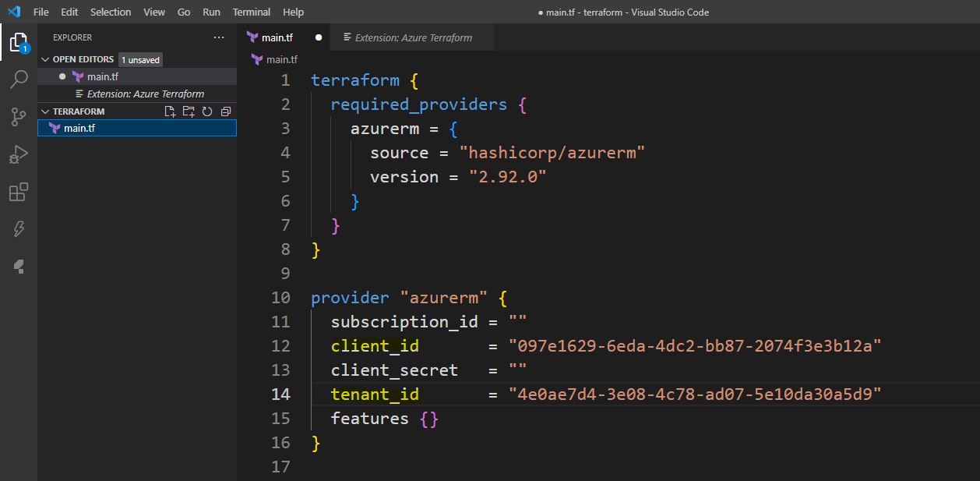Collapse the TERRAFORM folder section
The height and width of the screenshot is (481, 980).
click(x=46, y=111)
